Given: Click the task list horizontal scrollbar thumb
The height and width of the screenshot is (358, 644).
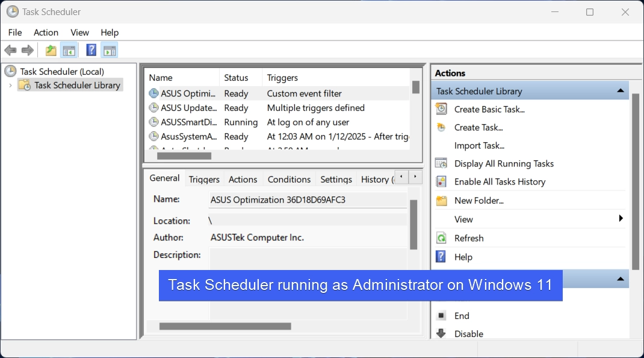Looking at the screenshot, I should [184, 156].
